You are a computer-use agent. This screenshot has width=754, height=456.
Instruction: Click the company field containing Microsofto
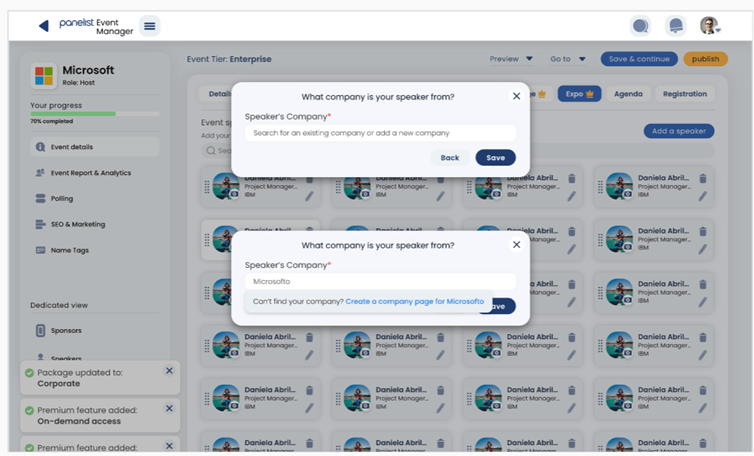click(x=380, y=281)
